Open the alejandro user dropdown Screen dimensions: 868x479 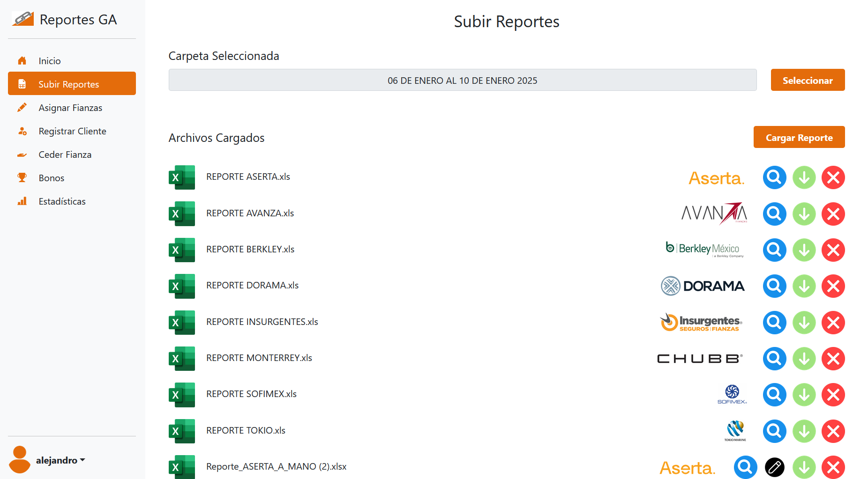60,460
